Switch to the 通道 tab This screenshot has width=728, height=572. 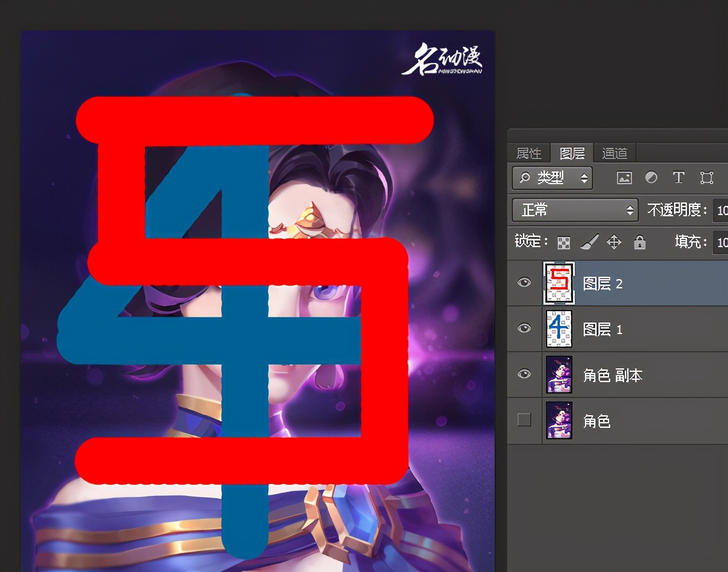(x=615, y=153)
